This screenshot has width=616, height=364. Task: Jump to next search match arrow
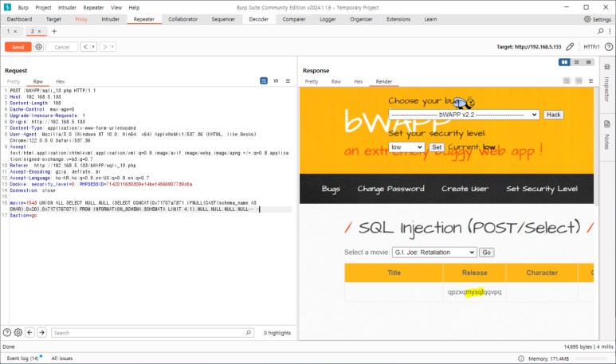coord(41,333)
